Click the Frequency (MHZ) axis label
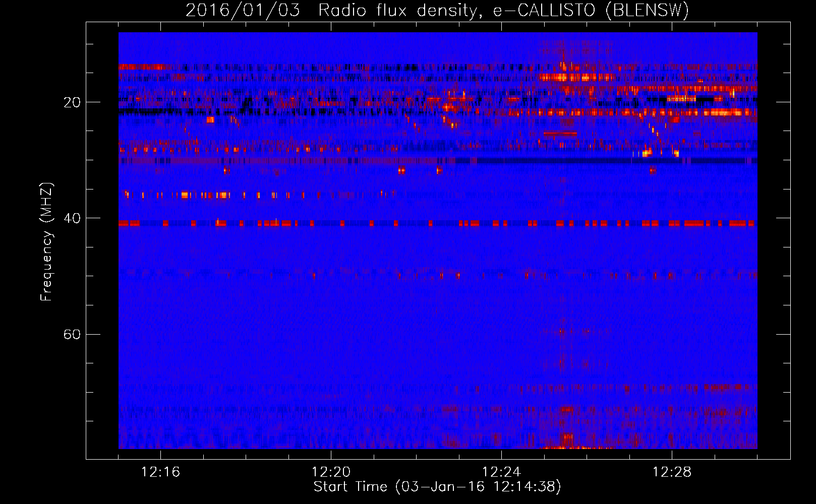Image resolution: width=816 pixels, height=504 pixels. click(x=46, y=242)
